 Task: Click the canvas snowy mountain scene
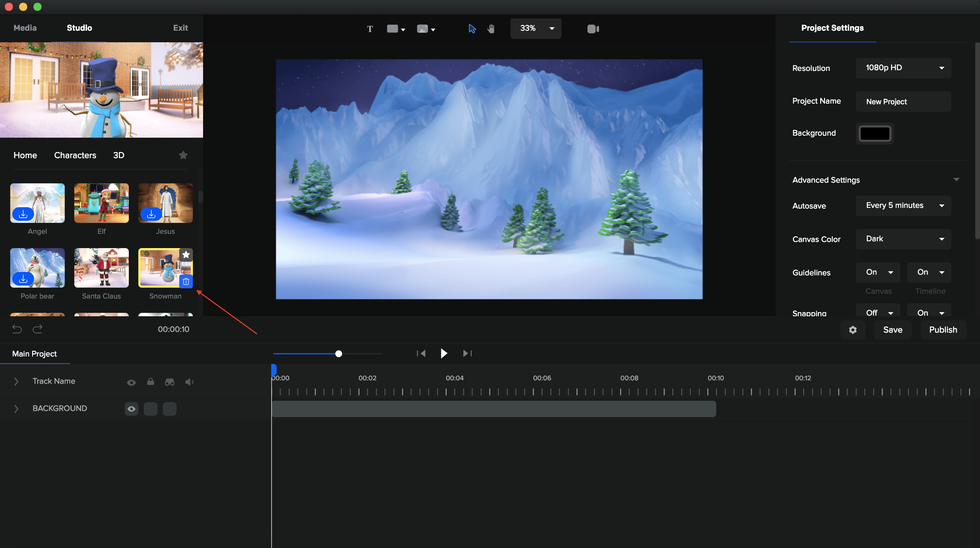pyautogui.click(x=489, y=179)
